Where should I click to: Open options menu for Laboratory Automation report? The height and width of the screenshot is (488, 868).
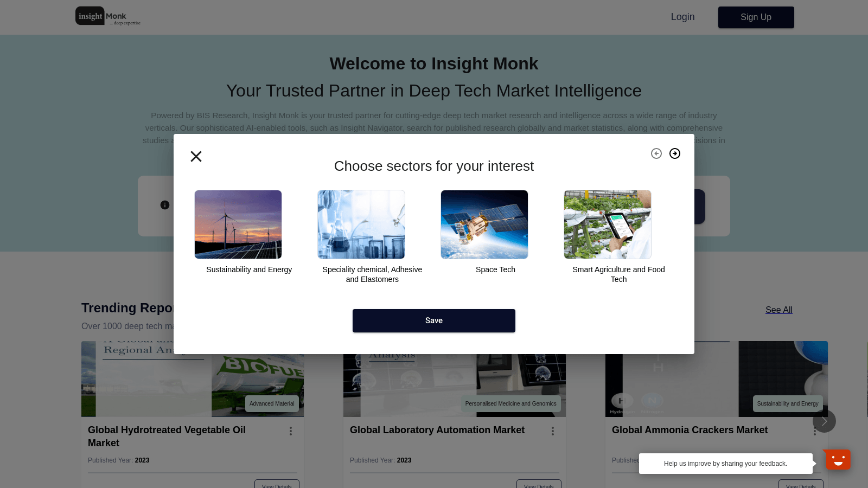pyautogui.click(x=553, y=431)
